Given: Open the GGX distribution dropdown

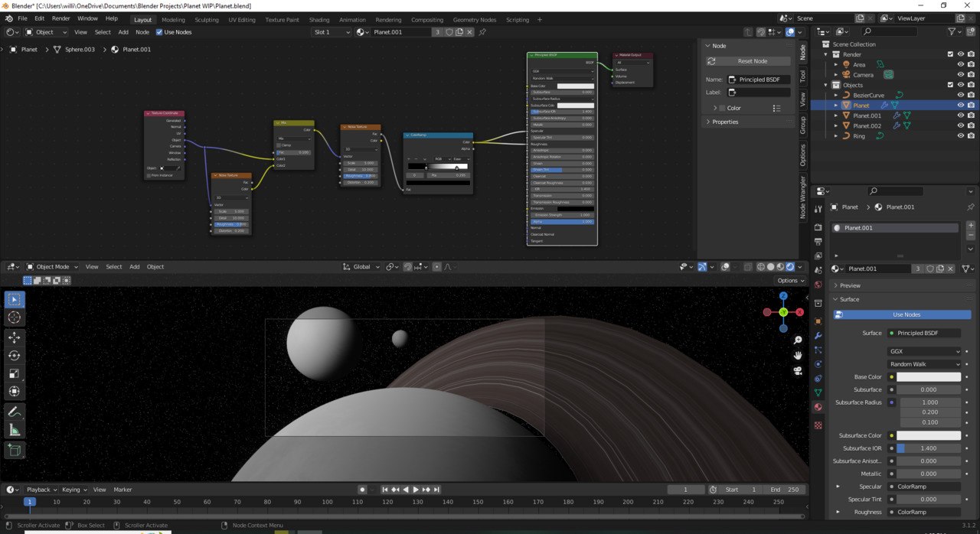Looking at the screenshot, I should pyautogui.click(x=923, y=352).
